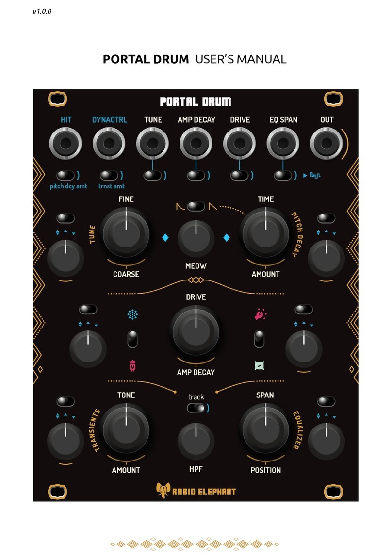392x560 pixels.
Task: Click the Rabid Elephant logo
Action: pos(196,491)
